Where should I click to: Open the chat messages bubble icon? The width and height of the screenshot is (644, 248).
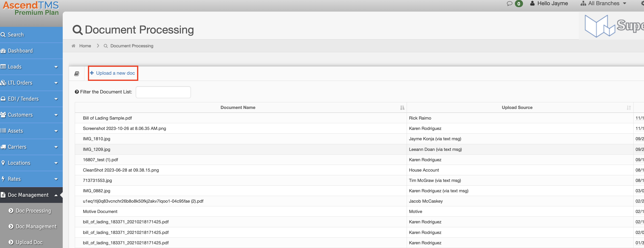point(509,3)
